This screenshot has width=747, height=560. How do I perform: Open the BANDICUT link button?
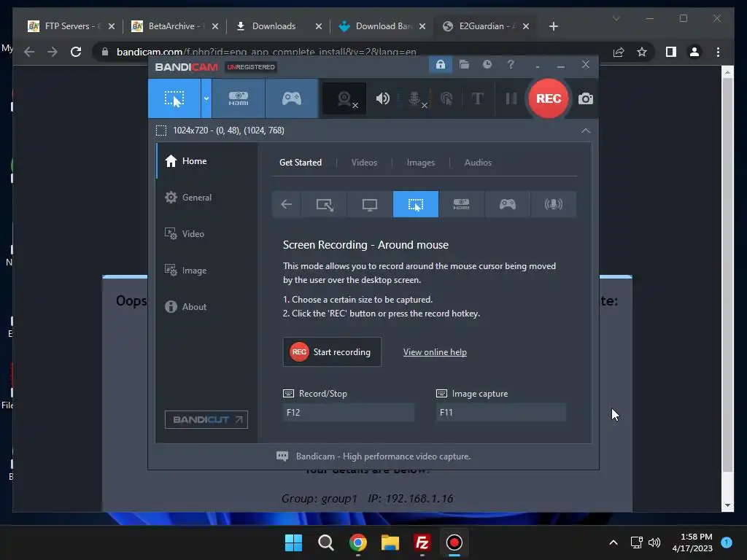(206, 419)
